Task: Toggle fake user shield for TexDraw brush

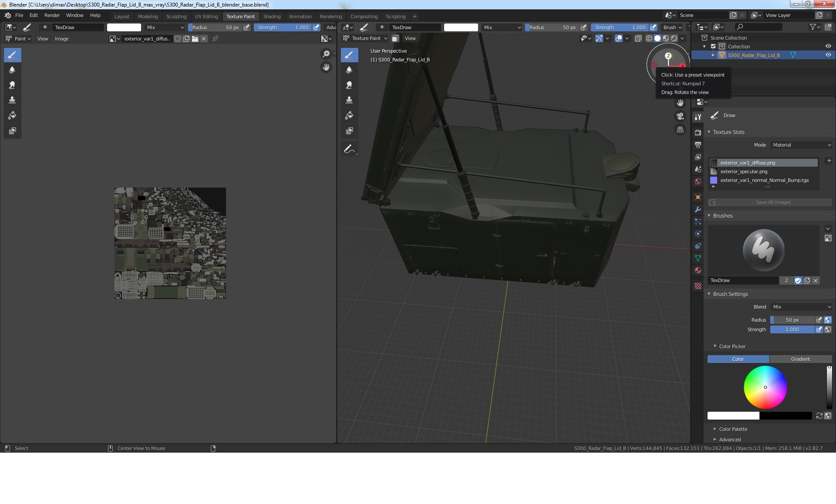Action: coord(798,281)
